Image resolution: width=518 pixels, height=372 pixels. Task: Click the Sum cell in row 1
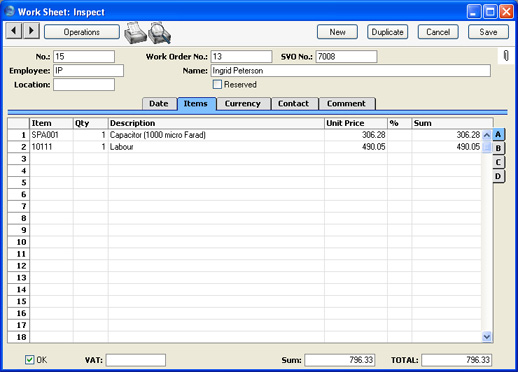(x=447, y=135)
